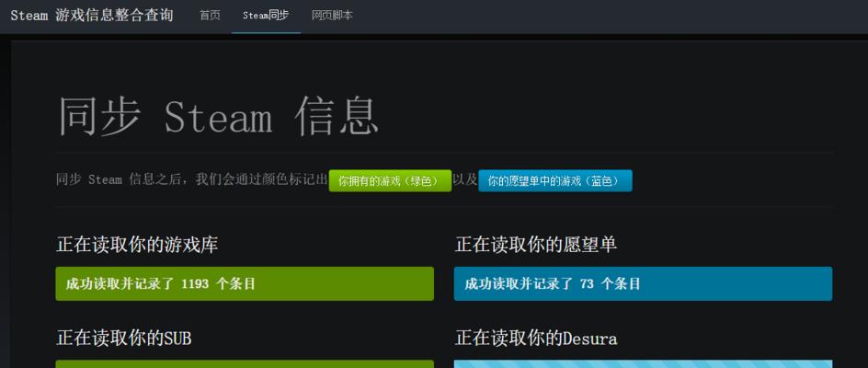Click the 正在读取你的SUB heading
868x368 pixels.
pos(124,338)
